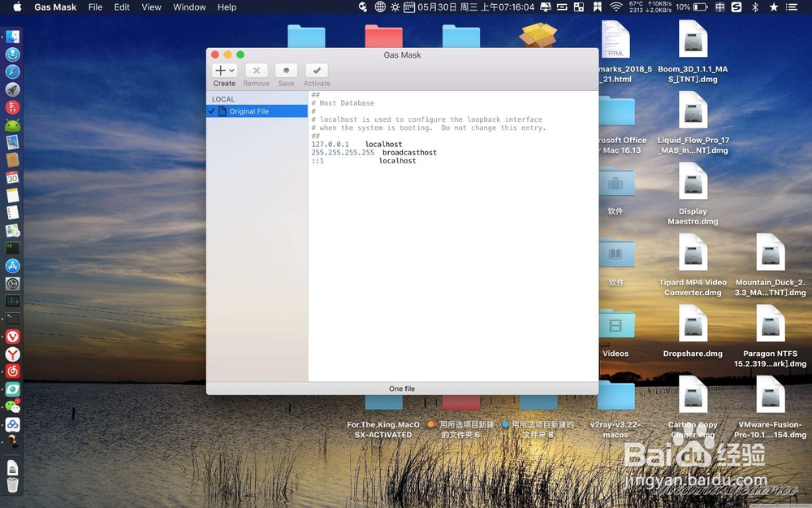Click the 'One file' status bar

tap(402, 389)
